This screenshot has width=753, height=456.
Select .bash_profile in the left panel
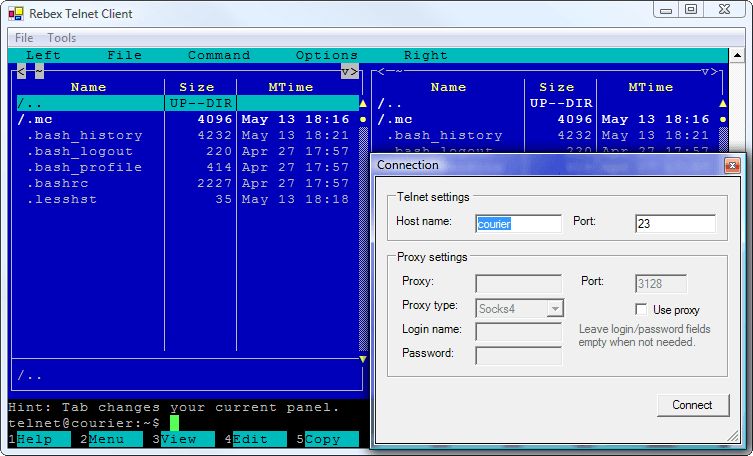point(188,167)
